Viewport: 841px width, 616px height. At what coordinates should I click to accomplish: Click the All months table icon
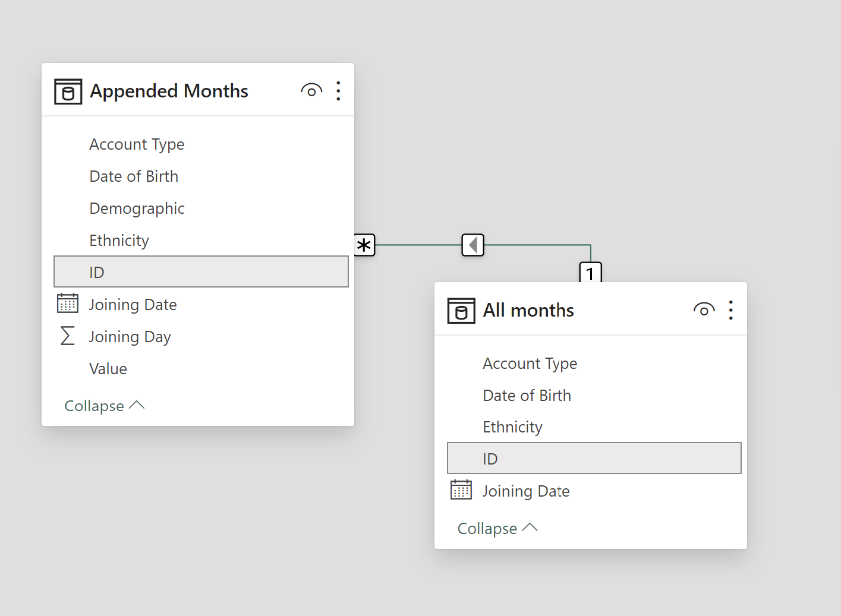[461, 311]
